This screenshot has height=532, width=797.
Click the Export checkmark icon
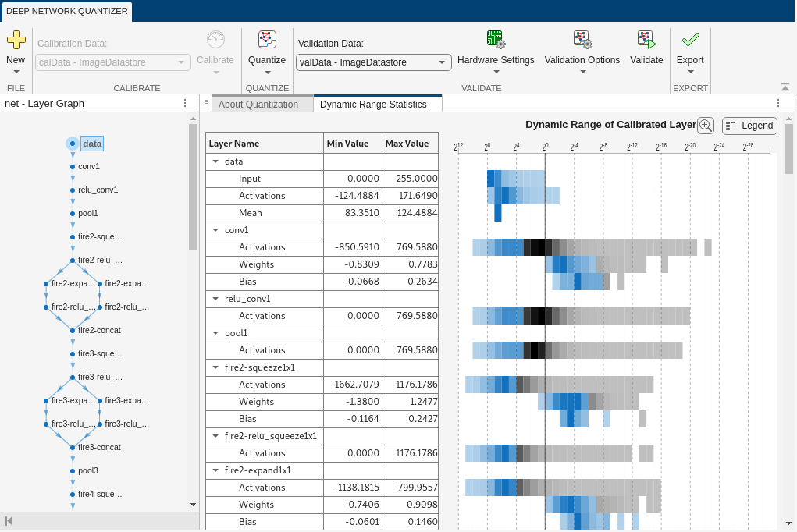690,40
